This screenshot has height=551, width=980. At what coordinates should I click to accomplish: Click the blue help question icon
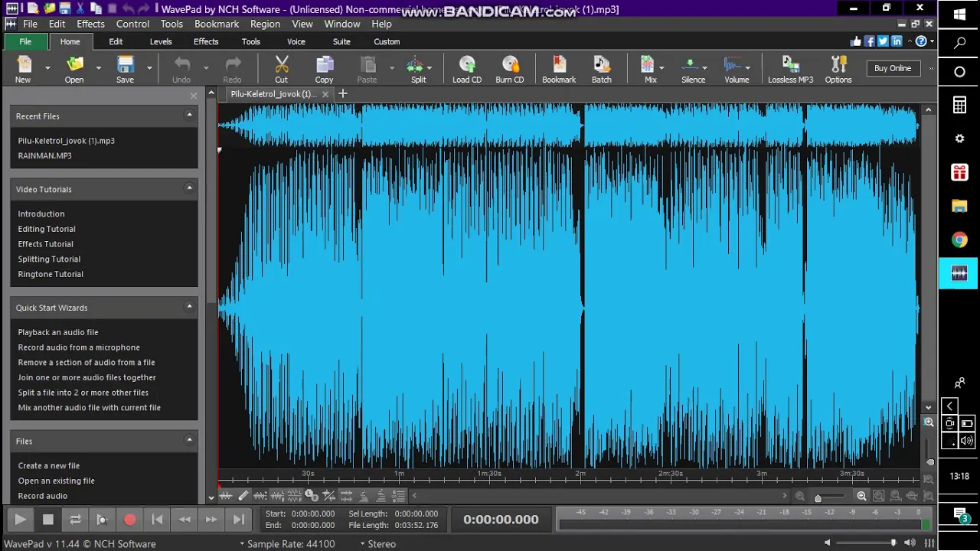pos(921,41)
